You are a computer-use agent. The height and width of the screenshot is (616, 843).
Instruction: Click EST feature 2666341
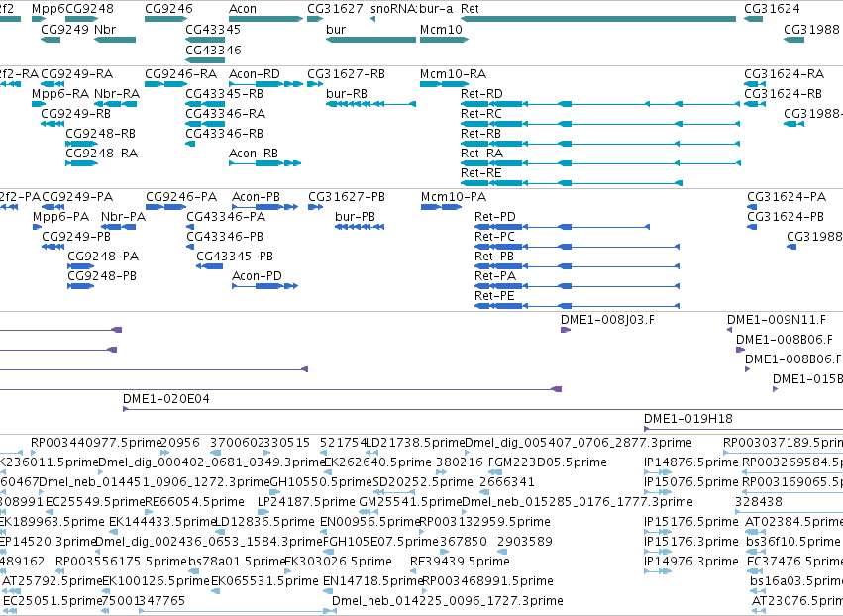484,492
